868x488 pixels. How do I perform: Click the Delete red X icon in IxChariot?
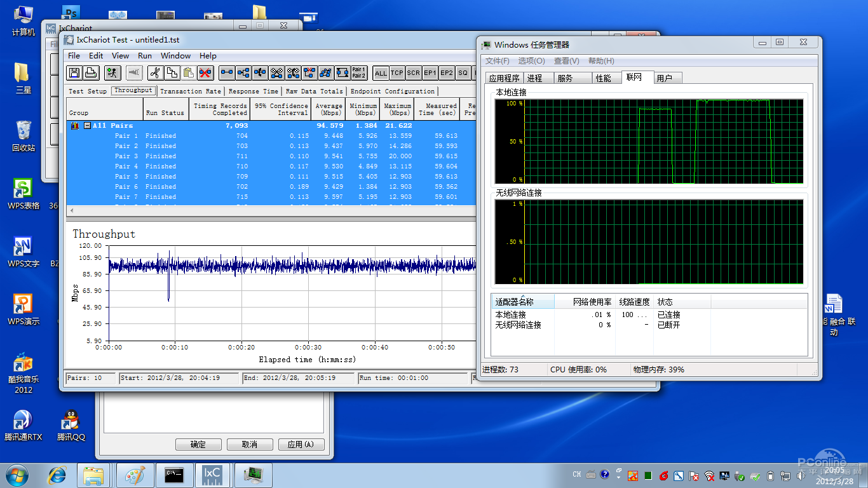tap(205, 72)
